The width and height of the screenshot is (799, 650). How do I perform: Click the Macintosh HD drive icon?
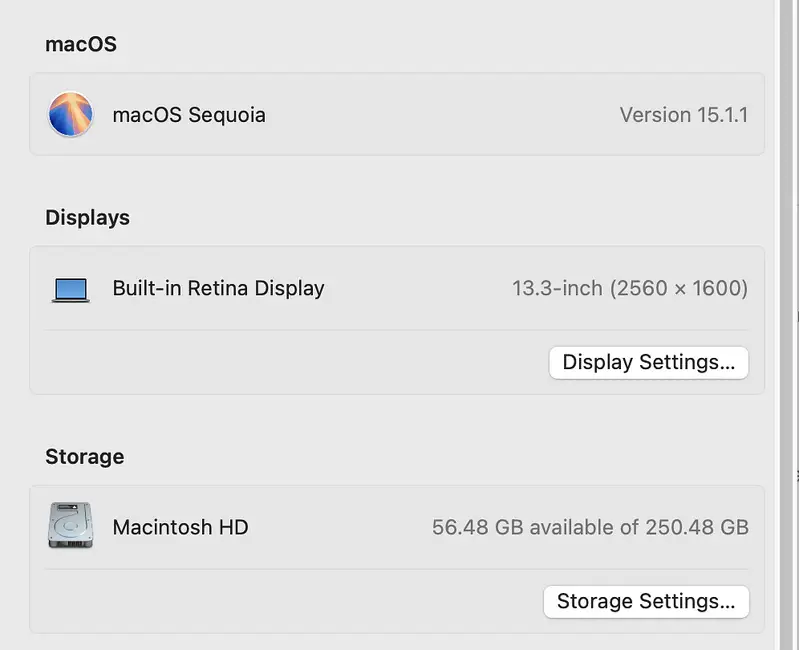(70, 526)
